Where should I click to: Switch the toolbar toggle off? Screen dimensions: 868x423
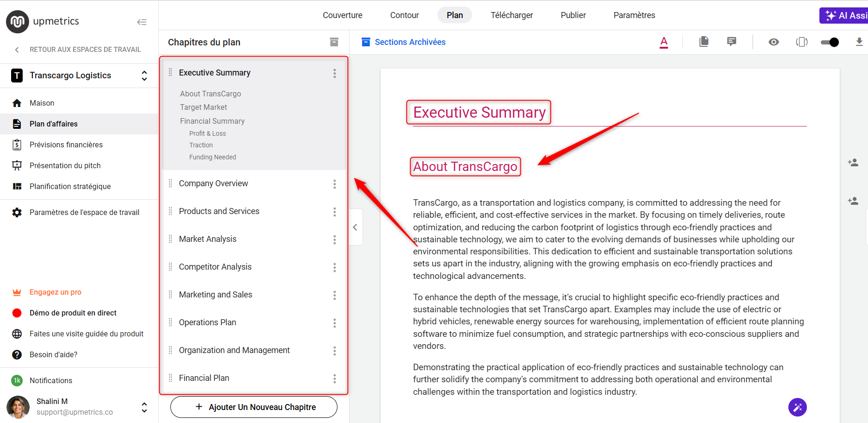[830, 42]
